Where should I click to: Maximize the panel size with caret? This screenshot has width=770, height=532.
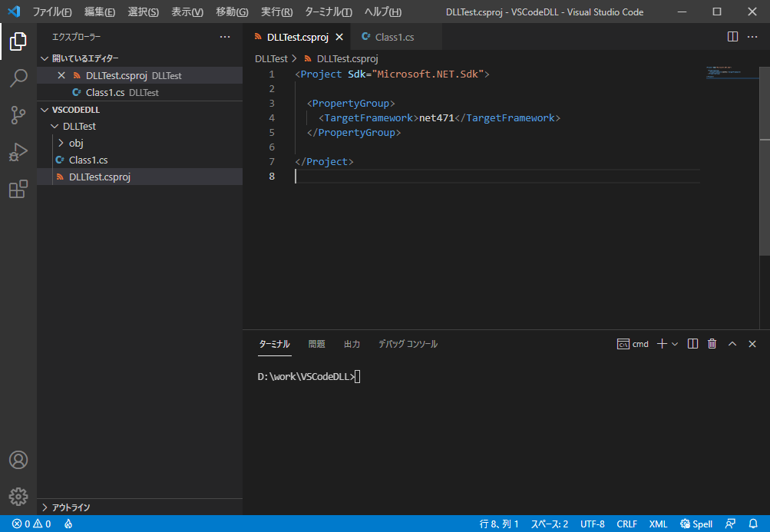point(732,344)
